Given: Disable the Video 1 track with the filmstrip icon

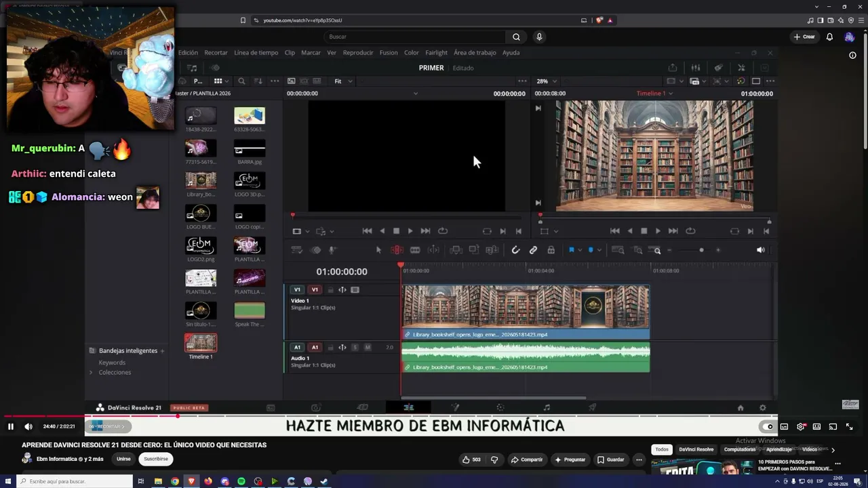Looking at the screenshot, I should point(355,290).
